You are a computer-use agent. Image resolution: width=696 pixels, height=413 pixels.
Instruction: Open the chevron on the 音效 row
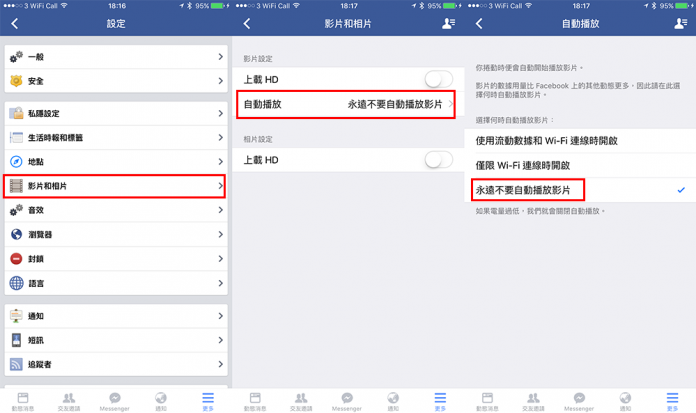coord(221,210)
